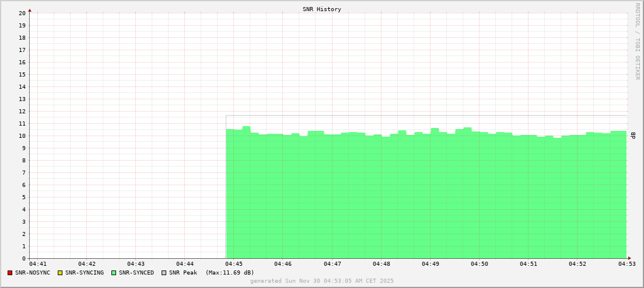Select the SNR-NOSYNC legend label

pos(33,273)
